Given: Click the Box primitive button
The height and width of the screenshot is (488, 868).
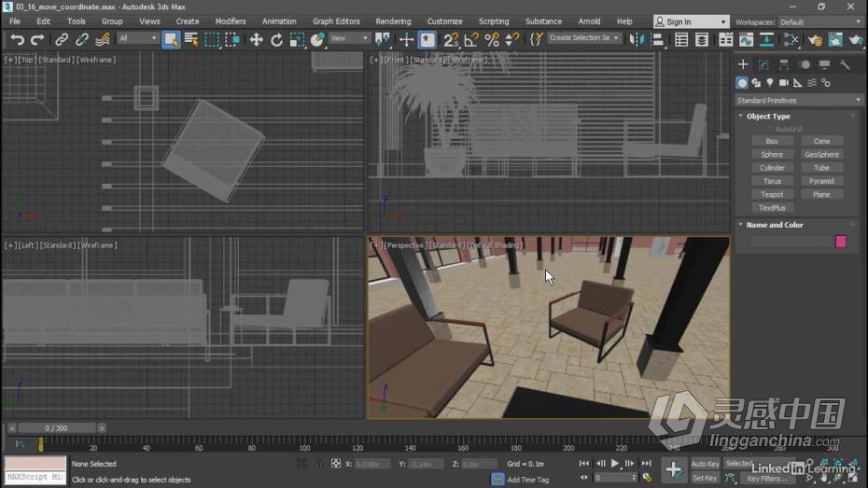Looking at the screenshot, I should tap(772, 141).
